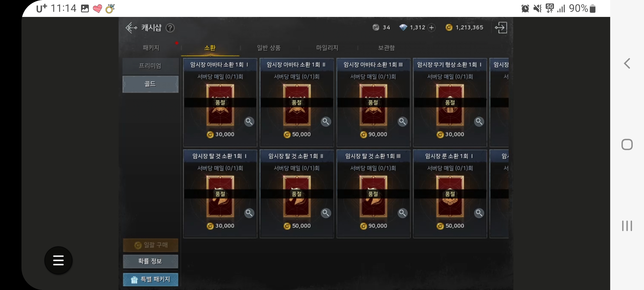Select the 일반 상품 tab
This screenshot has width=644, height=290.
[269, 48]
